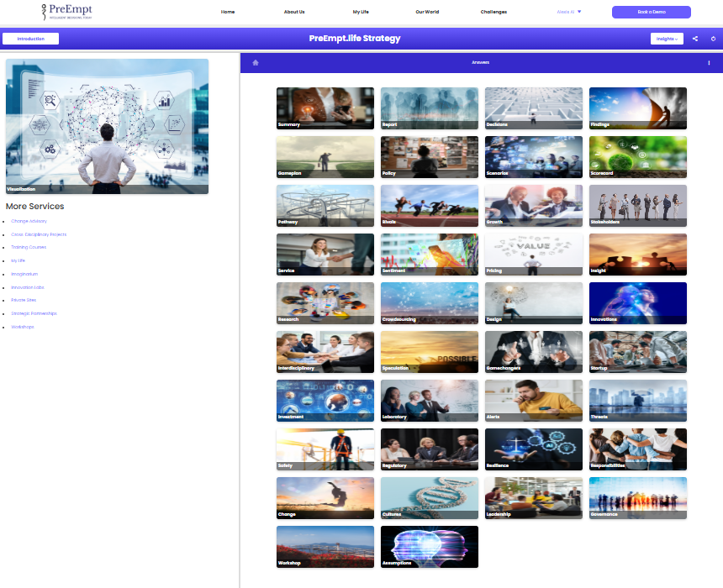The height and width of the screenshot is (588, 723).
Task: Select the Scorecard tile
Action: [x=637, y=157]
